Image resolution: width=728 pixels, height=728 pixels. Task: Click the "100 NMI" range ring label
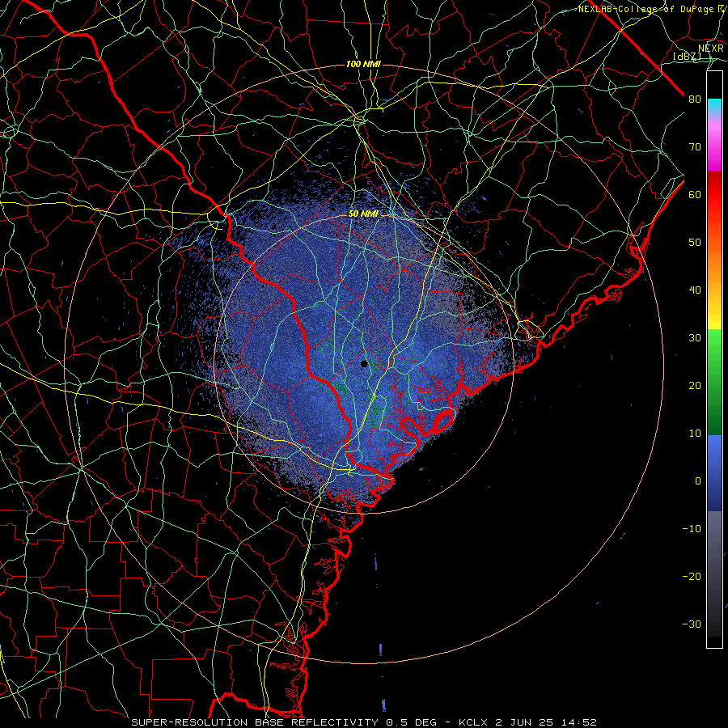point(363,64)
